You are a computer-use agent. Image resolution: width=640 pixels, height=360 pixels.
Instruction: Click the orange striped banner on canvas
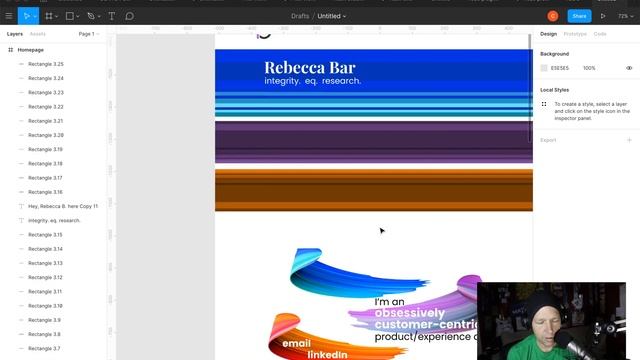[x=373, y=190]
